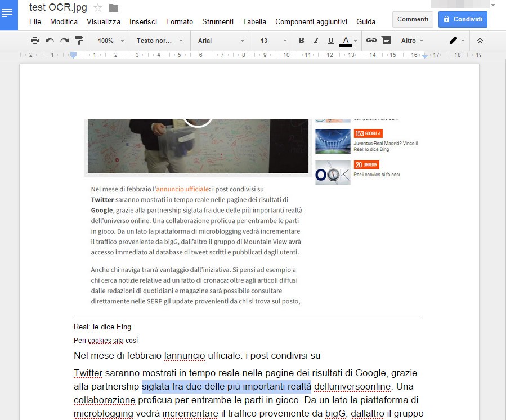The width and height of the screenshot is (506, 420).
Task: Open the annuncio ufficiale link
Action: tap(182, 189)
